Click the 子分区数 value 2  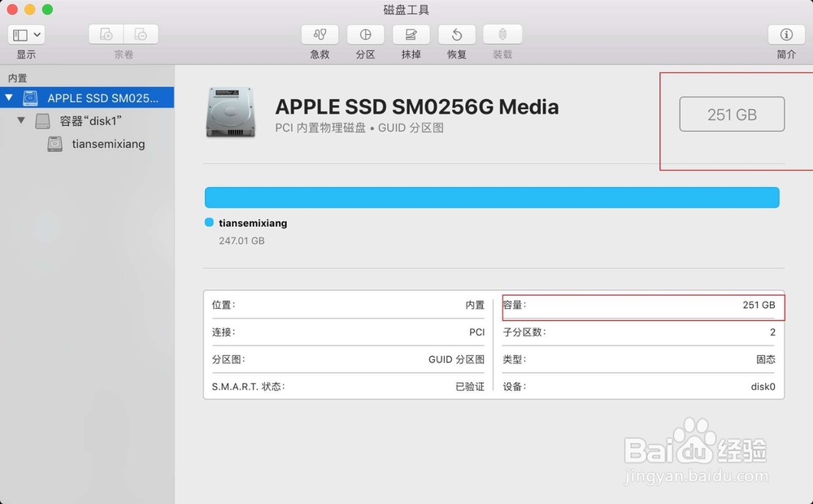pos(772,332)
